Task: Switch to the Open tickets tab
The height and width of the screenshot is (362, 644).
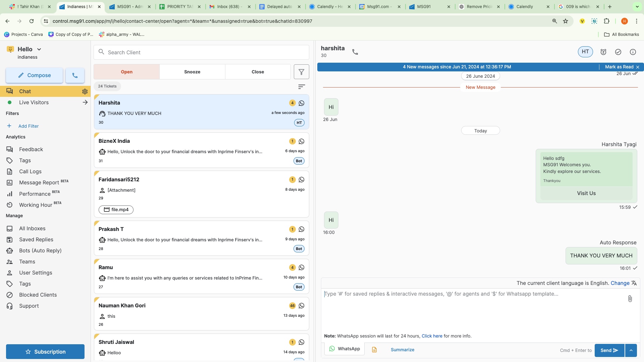Action: coord(126,72)
